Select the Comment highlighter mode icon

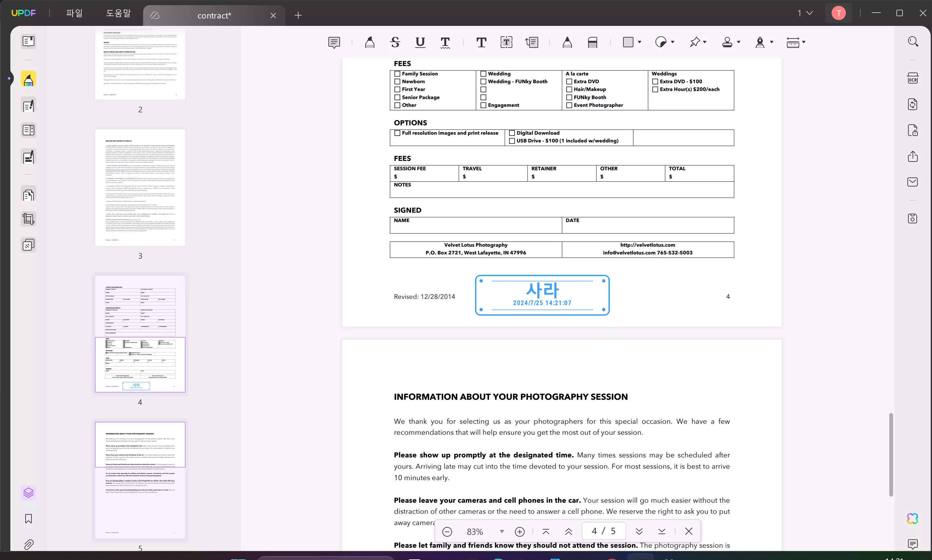[28, 79]
